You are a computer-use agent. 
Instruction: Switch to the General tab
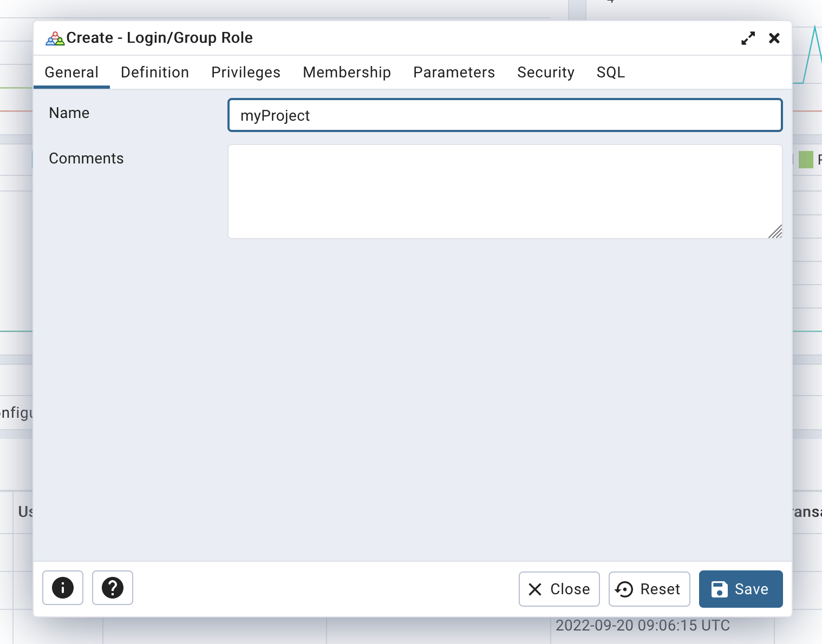(71, 73)
